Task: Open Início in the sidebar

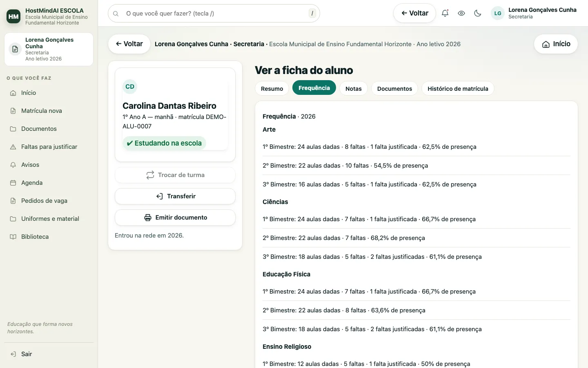Action: click(x=49, y=93)
